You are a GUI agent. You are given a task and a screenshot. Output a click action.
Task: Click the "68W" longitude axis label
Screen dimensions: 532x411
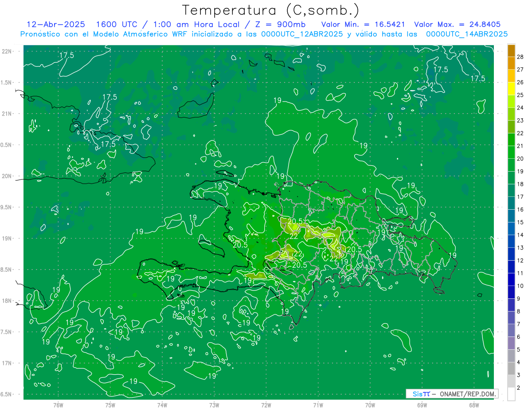click(474, 405)
